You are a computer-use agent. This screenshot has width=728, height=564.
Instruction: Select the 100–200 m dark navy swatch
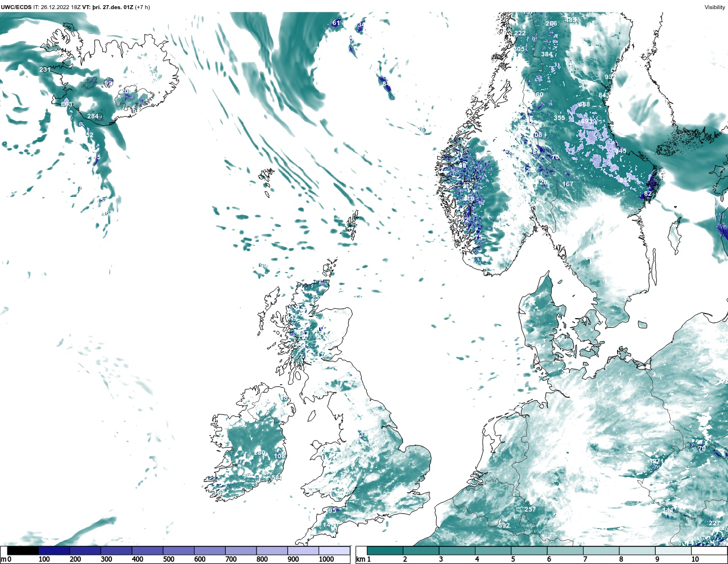(54, 550)
